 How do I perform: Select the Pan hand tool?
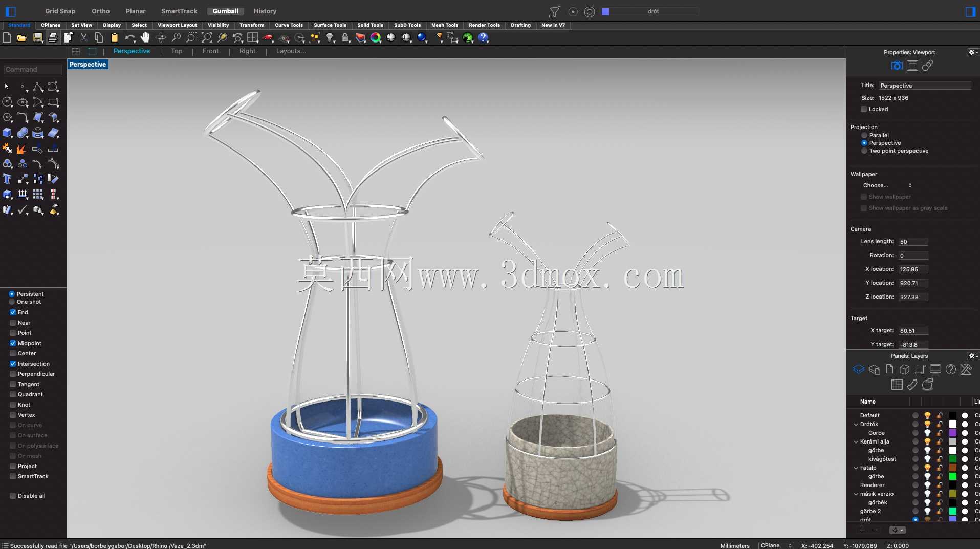click(145, 37)
